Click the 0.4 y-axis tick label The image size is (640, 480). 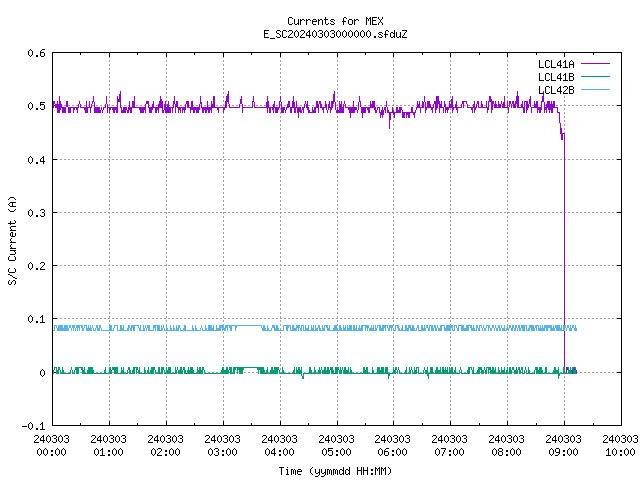(36, 160)
